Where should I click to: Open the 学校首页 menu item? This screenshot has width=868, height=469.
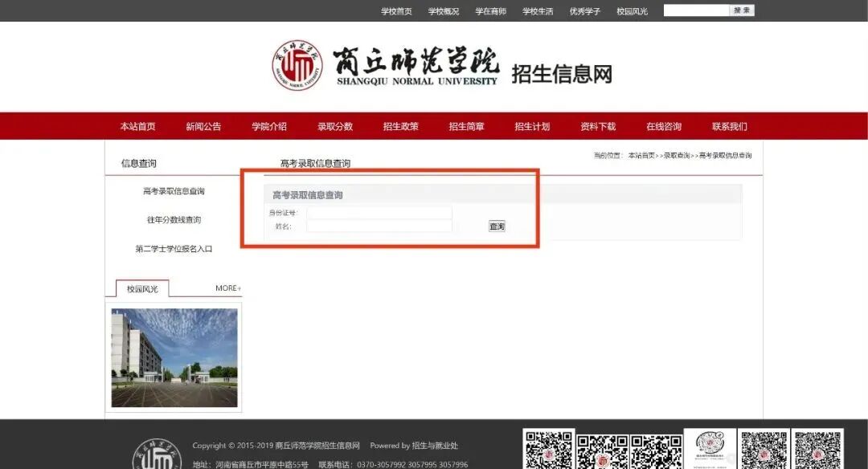coord(396,11)
